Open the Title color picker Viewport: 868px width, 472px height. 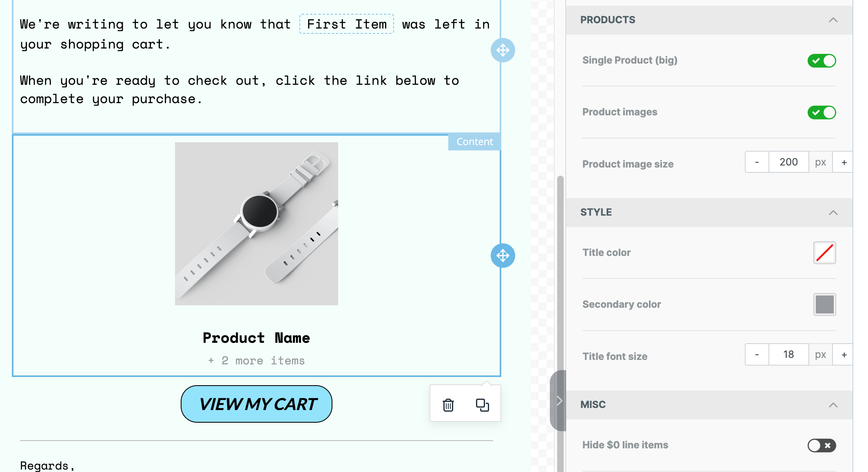pos(824,253)
